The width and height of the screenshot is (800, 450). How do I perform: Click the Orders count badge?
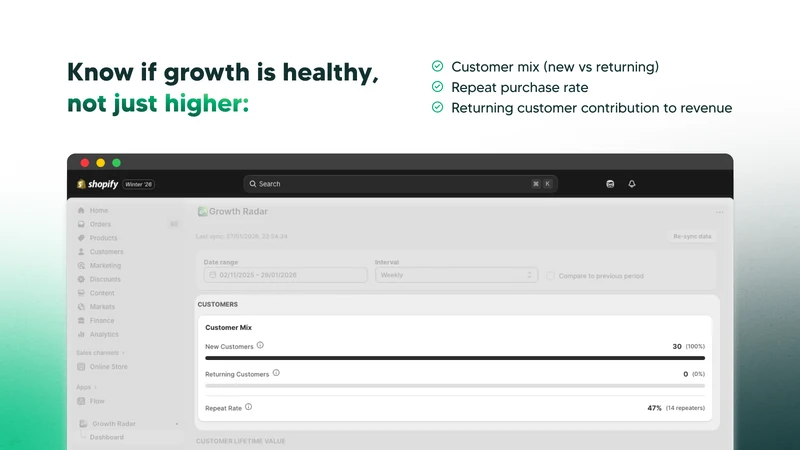[x=174, y=224]
